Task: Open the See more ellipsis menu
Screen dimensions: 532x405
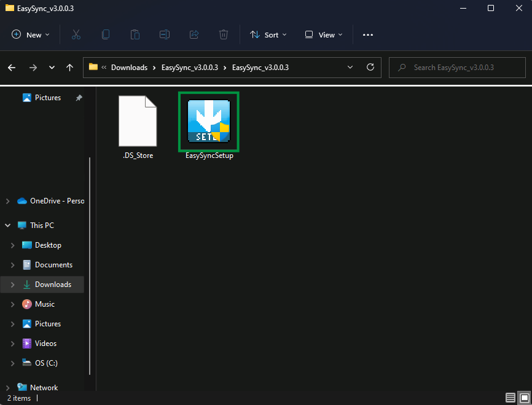Action: tap(368, 34)
